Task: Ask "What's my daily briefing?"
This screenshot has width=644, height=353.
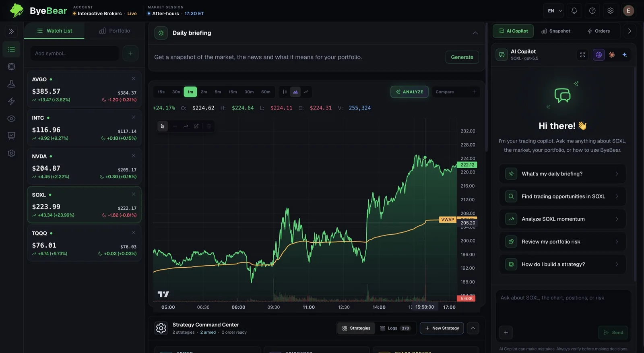Action: pos(563,174)
